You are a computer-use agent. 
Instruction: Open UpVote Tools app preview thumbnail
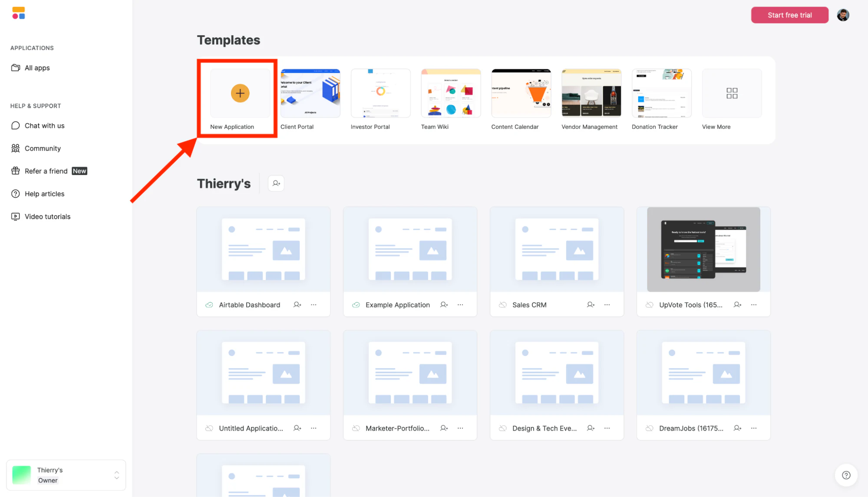coord(703,249)
